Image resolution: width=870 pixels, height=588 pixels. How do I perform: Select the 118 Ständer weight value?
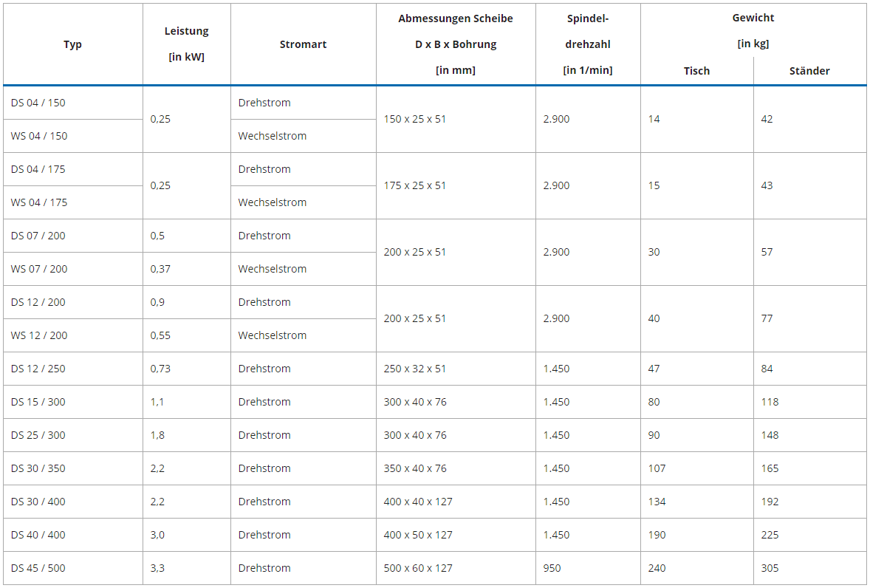[x=770, y=402]
